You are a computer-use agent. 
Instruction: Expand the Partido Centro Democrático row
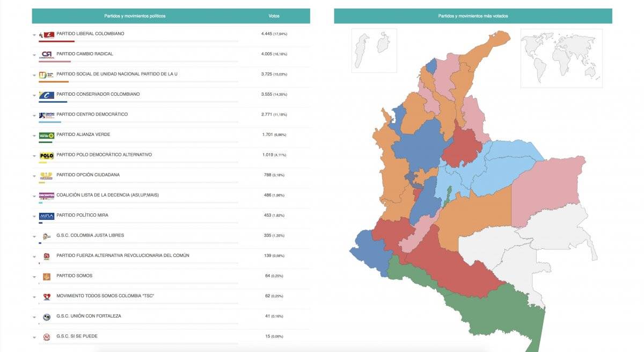click(x=34, y=116)
